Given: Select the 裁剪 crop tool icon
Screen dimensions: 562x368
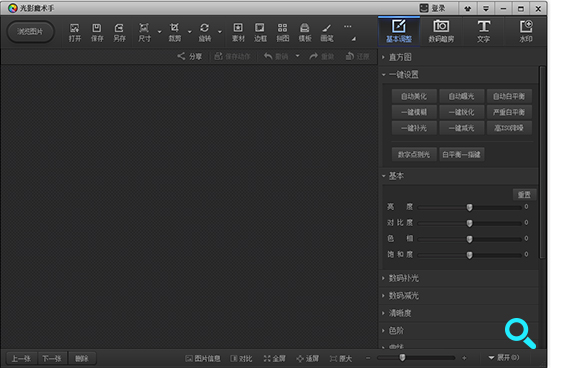Looking at the screenshot, I should click(x=175, y=32).
